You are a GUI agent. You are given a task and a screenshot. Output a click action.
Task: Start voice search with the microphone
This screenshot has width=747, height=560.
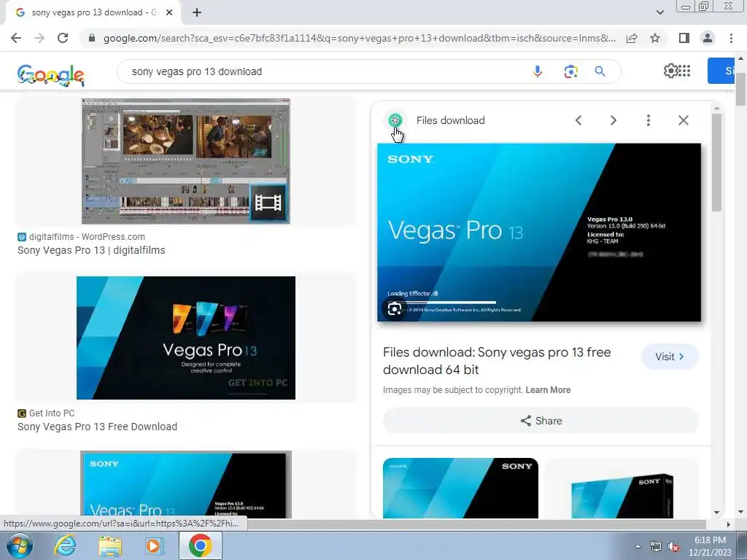click(x=538, y=71)
